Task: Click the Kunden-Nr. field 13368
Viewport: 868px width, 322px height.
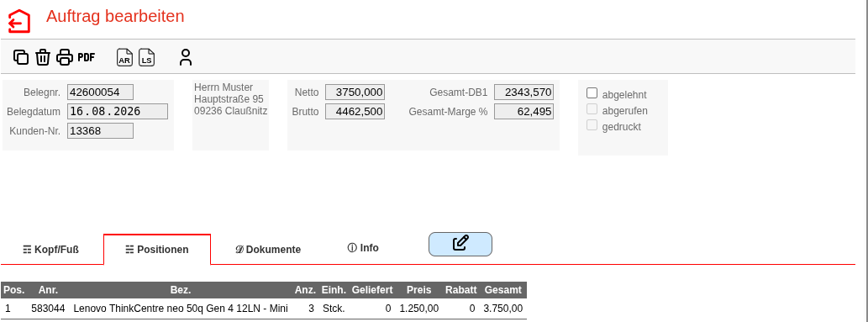Action: click(100, 131)
